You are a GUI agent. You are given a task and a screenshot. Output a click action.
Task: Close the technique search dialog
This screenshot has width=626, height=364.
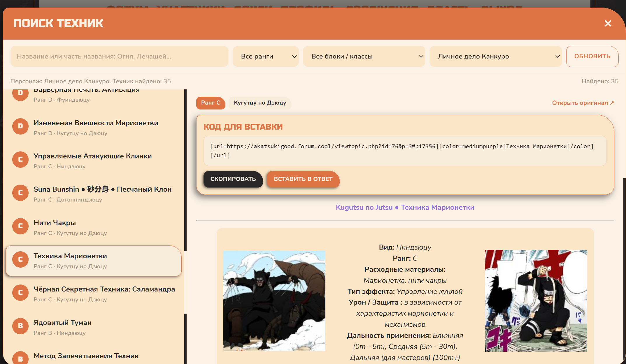[x=608, y=23]
